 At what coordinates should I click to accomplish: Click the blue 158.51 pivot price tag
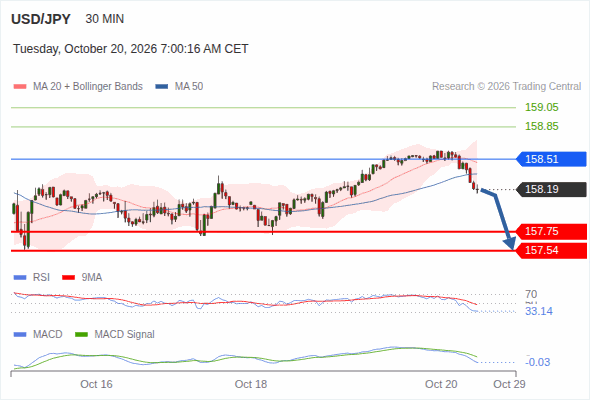click(x=551, y=159)
